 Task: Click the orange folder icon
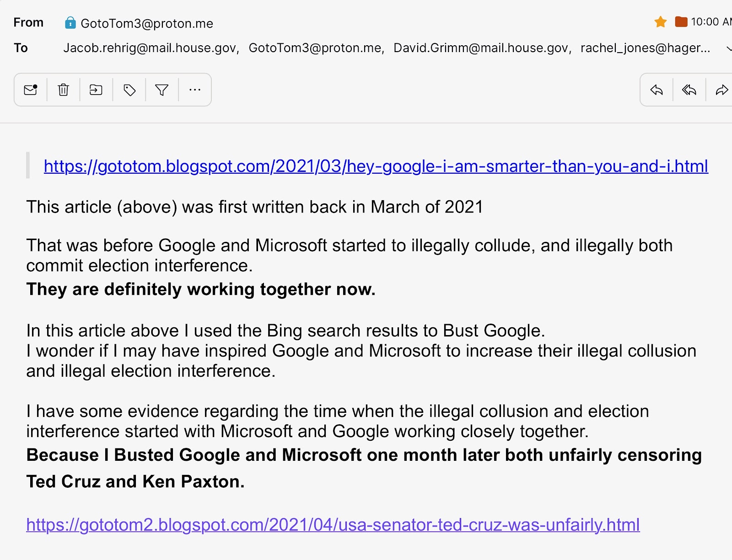click(681, 22)
